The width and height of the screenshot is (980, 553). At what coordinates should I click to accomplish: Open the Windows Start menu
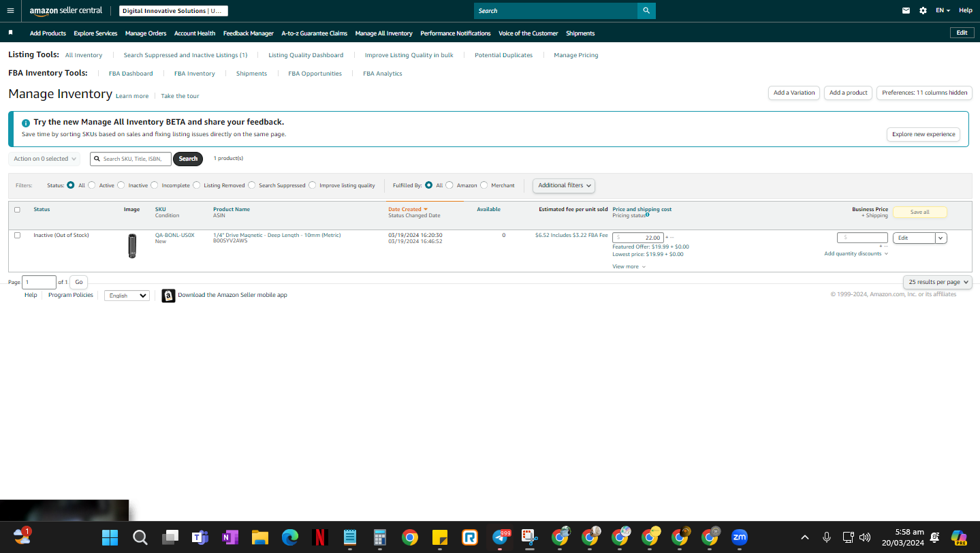tap(110, 537)
